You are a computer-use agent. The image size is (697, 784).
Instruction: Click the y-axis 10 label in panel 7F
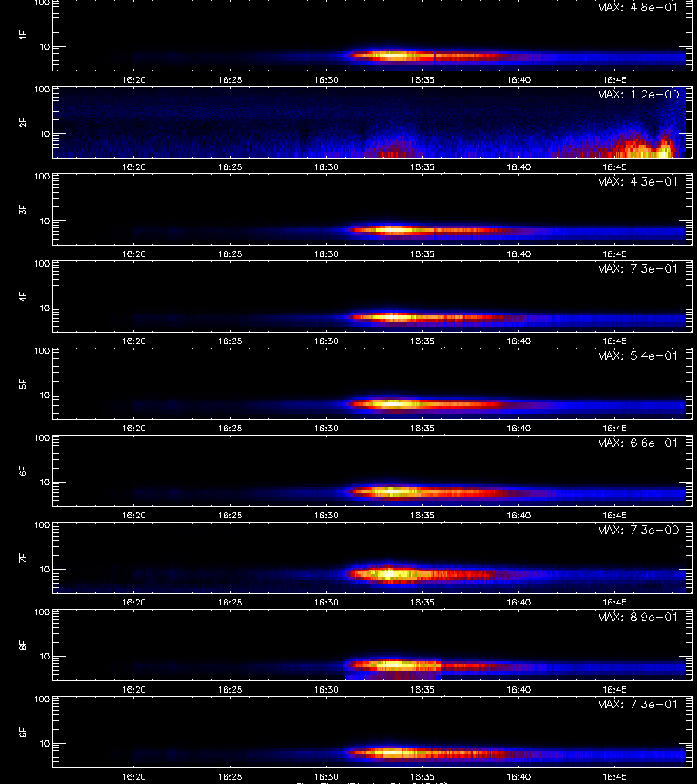pos(44,569)
